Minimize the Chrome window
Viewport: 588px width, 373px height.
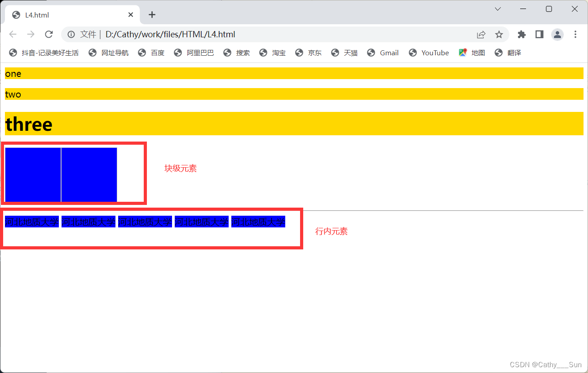(523, 9)
